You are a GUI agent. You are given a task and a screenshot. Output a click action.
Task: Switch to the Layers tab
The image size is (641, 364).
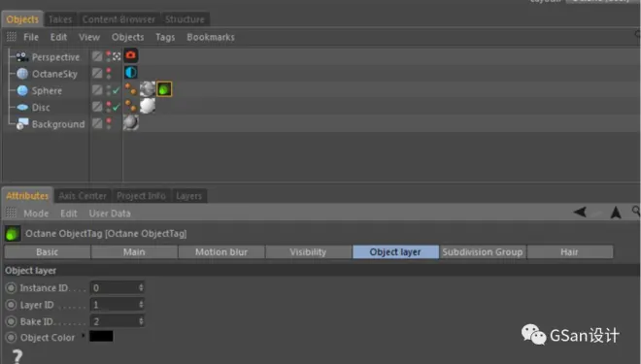tap(188, 196)
